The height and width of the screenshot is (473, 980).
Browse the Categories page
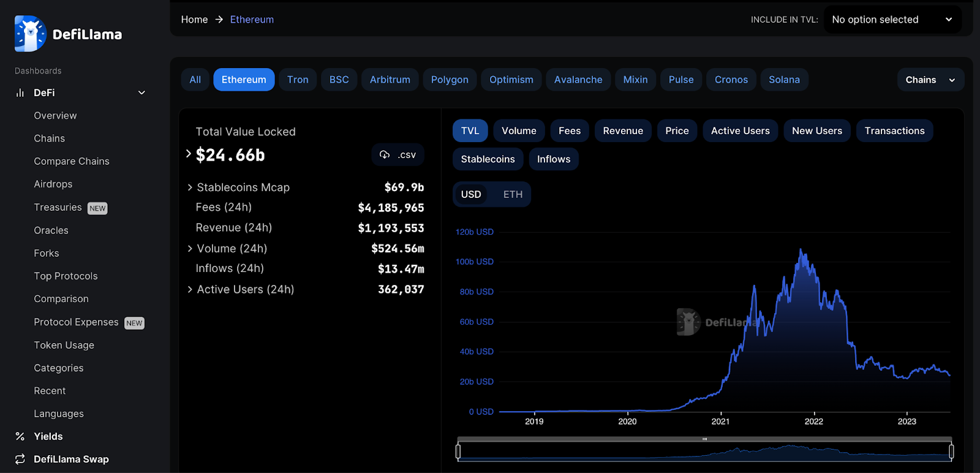[59, 368]
